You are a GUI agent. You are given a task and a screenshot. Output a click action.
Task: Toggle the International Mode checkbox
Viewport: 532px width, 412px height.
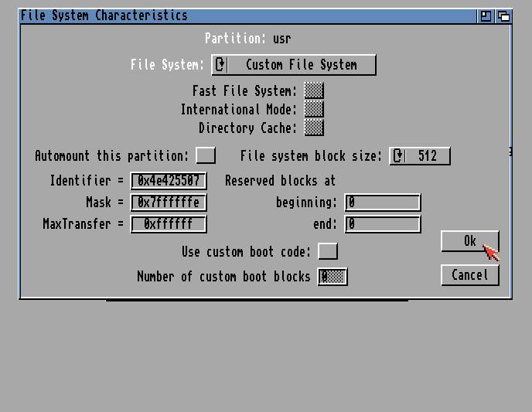point(314,110)
